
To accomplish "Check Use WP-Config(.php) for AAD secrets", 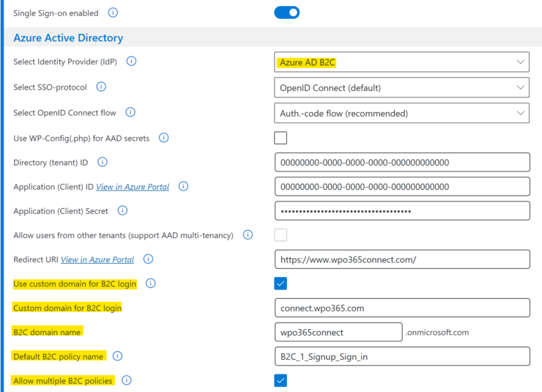I will coord(281,138).
